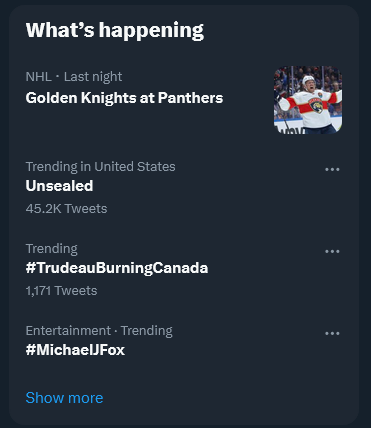The image size is (371, 428).
Task: Click Trending text next to Entertainment
Action: coord(147,331)
